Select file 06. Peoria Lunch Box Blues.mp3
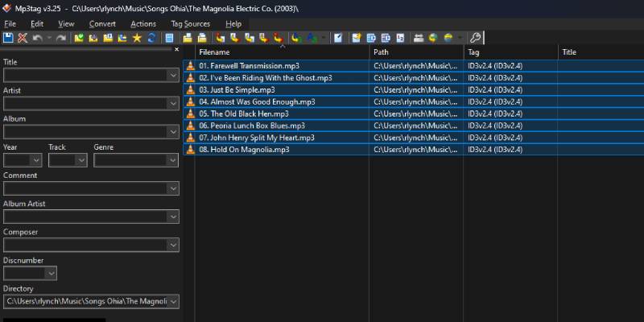 252,126
